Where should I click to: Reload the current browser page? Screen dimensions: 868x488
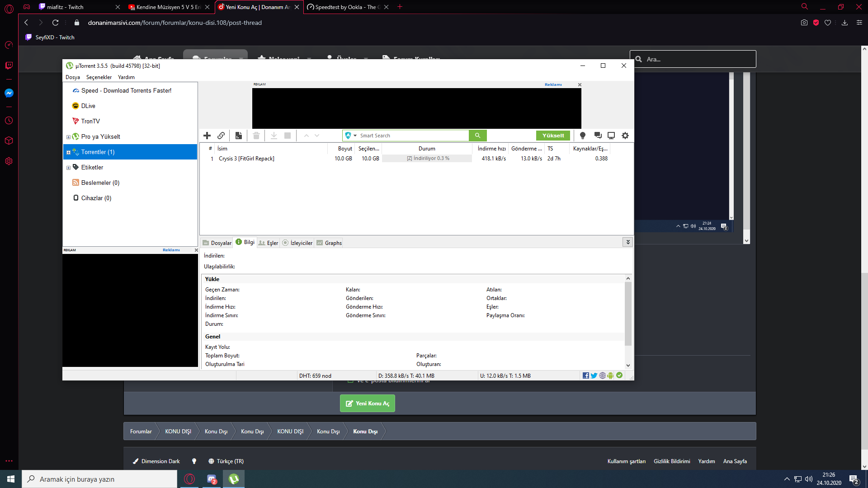click(55, 23)
